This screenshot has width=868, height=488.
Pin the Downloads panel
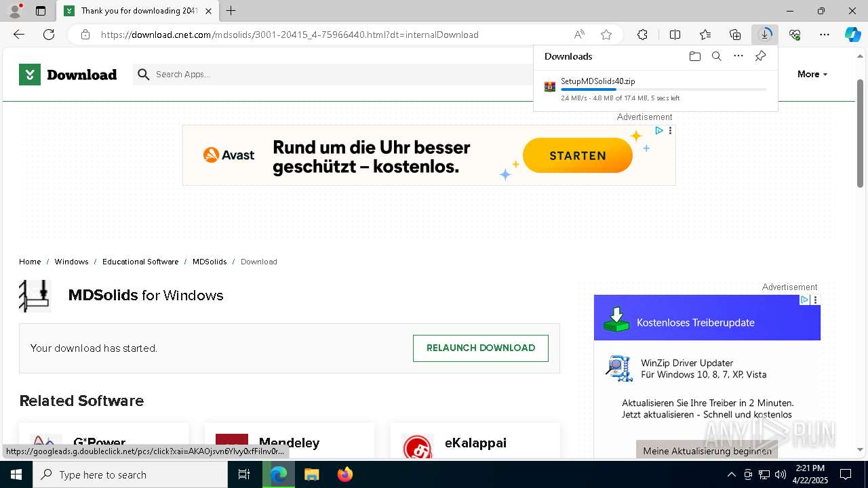[760, 56]
